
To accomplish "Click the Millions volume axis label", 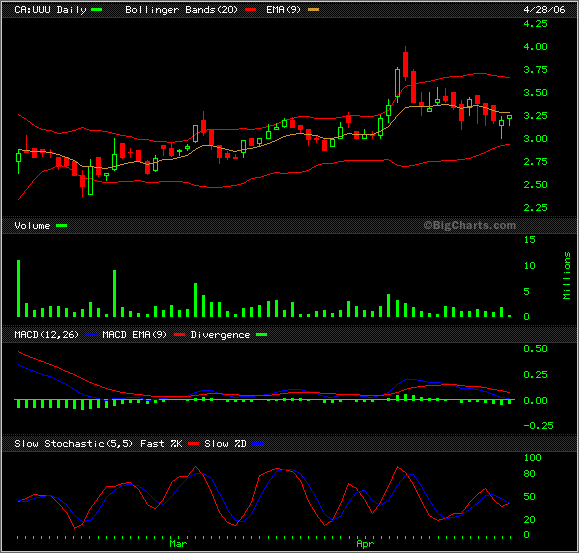I will [566, 275].
